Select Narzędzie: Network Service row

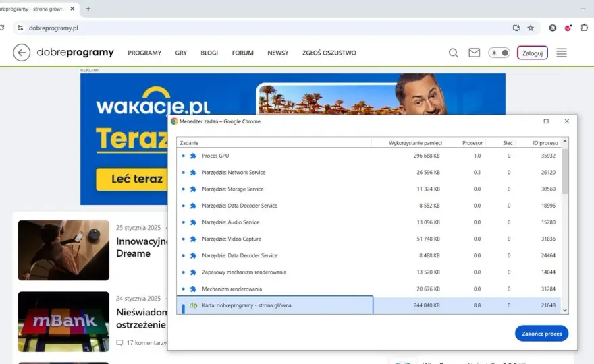369,172
